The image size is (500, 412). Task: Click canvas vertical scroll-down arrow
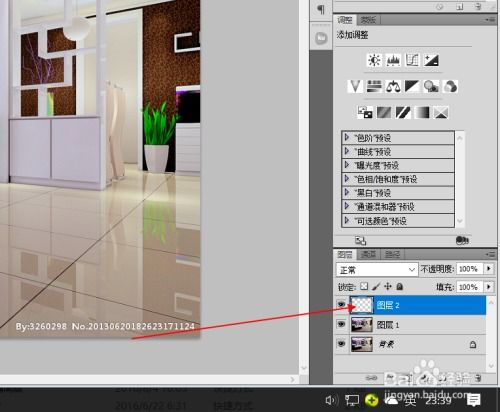pyautogui.click(x=304, y=368)
